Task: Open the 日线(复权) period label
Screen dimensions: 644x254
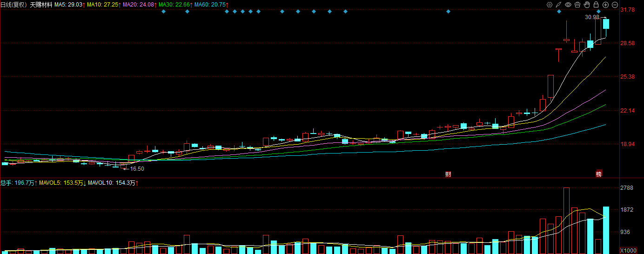Action: tap(13, 4)
